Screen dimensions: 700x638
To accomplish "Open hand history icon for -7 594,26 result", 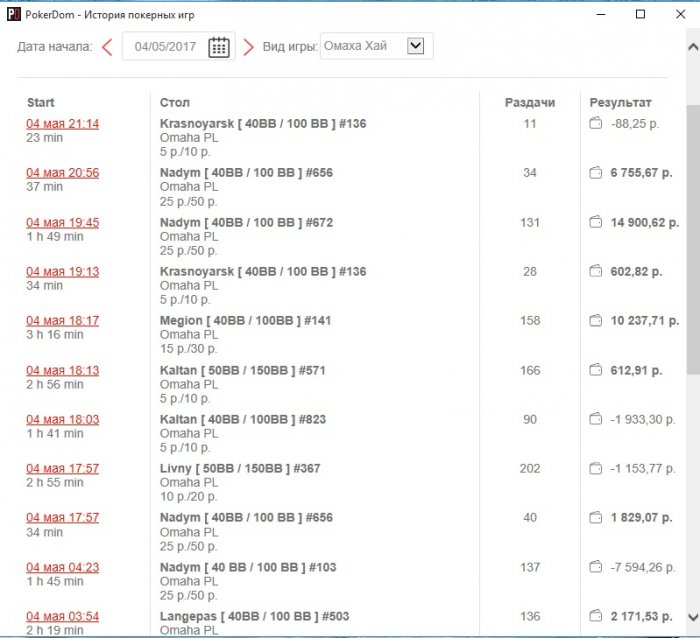I will [595, 567].
